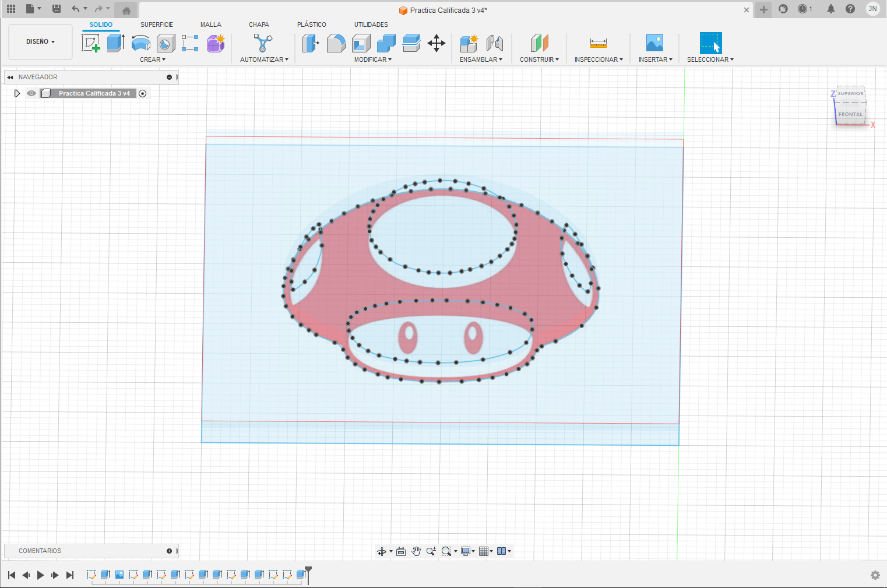This screenshot has width=887, height=588.
Task: Go to the Home tab icon
Action: click(126, 10)
